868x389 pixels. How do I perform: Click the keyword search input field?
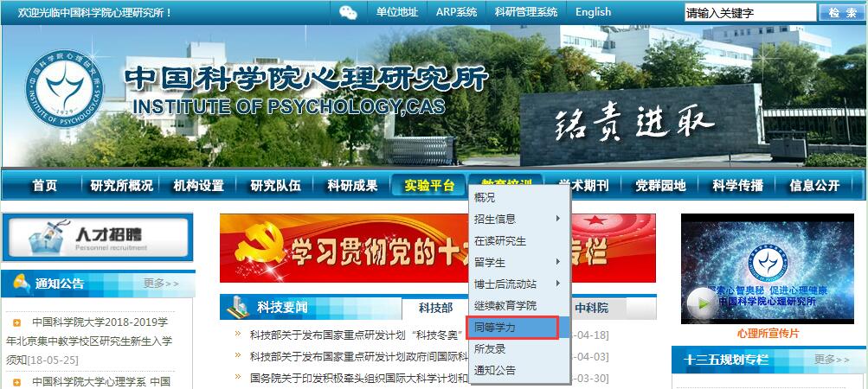749,12
